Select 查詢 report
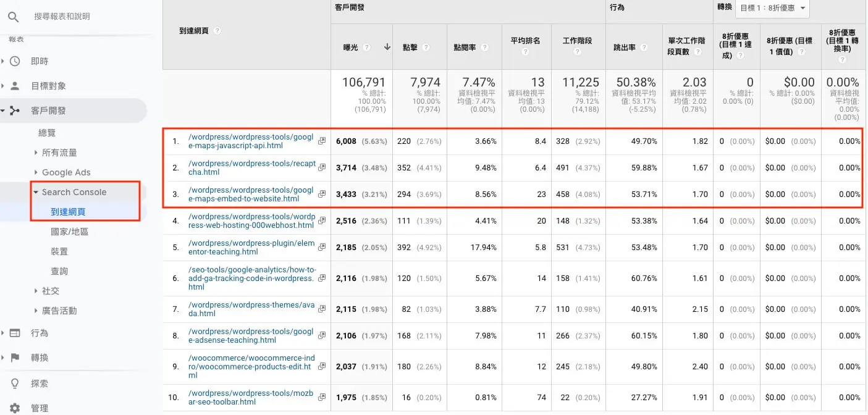The width and height of the screenshot is (868, 415). pyautogui.click(x=59, y=271)
